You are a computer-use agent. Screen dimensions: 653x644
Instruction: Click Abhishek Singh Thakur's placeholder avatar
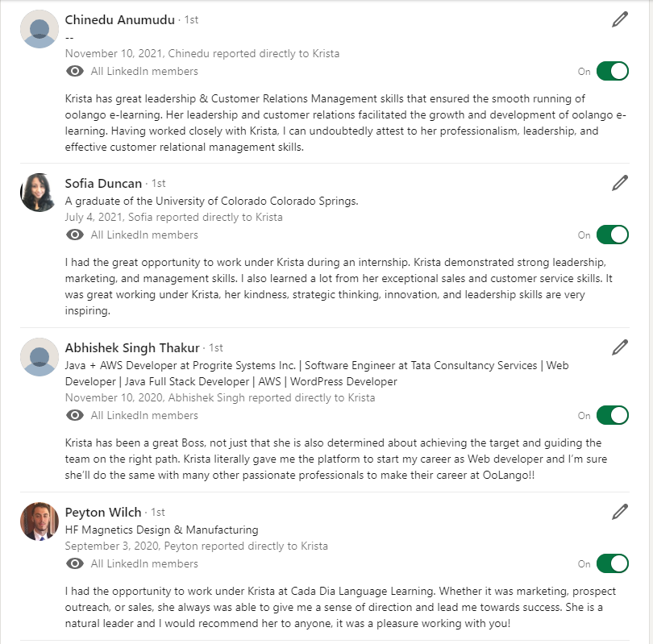39,357
